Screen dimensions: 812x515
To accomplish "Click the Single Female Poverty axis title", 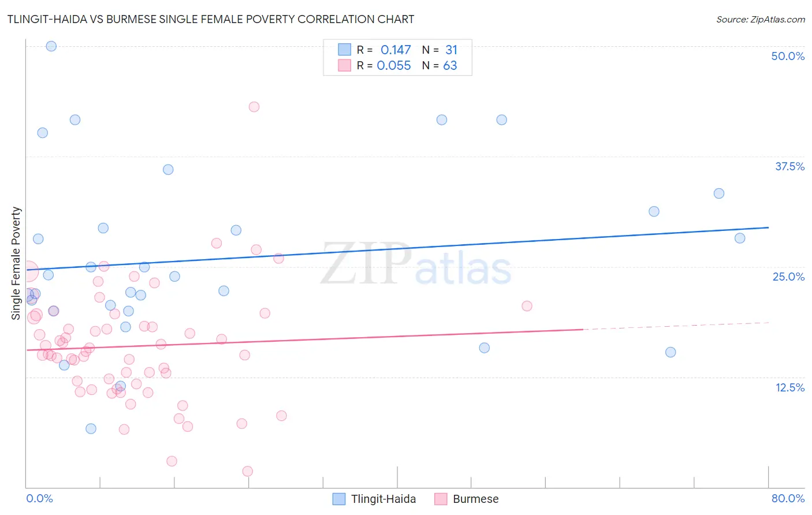I will point(16,263).
